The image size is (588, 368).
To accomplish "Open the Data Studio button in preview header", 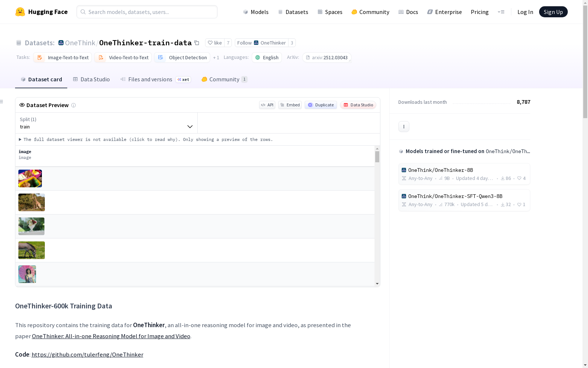I will point(358,105).
